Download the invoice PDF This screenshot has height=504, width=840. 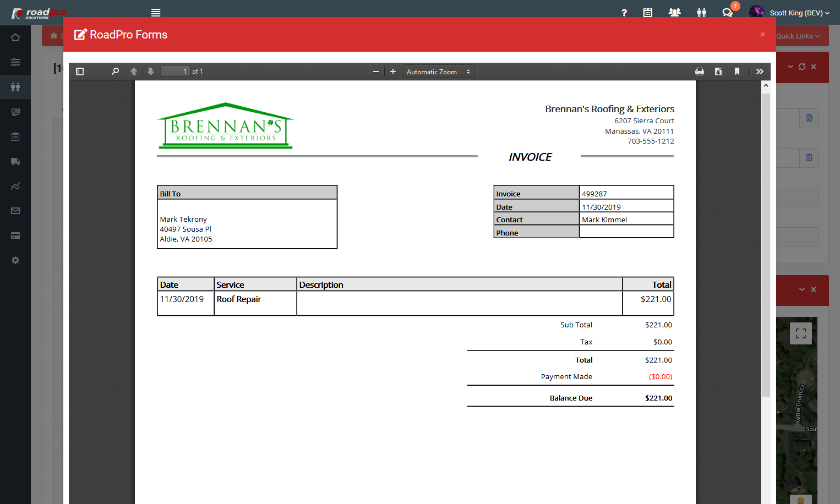718,72
